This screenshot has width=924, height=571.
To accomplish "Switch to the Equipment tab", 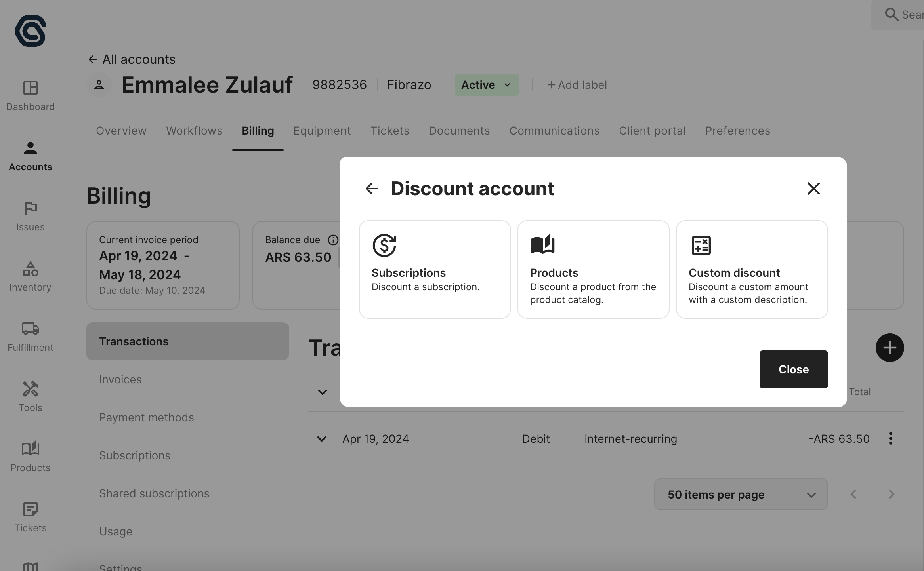I will (x=322, y=131).
